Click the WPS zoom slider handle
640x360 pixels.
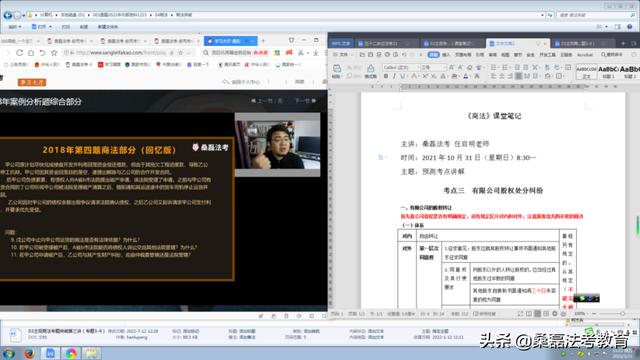(x=622, y=313)
